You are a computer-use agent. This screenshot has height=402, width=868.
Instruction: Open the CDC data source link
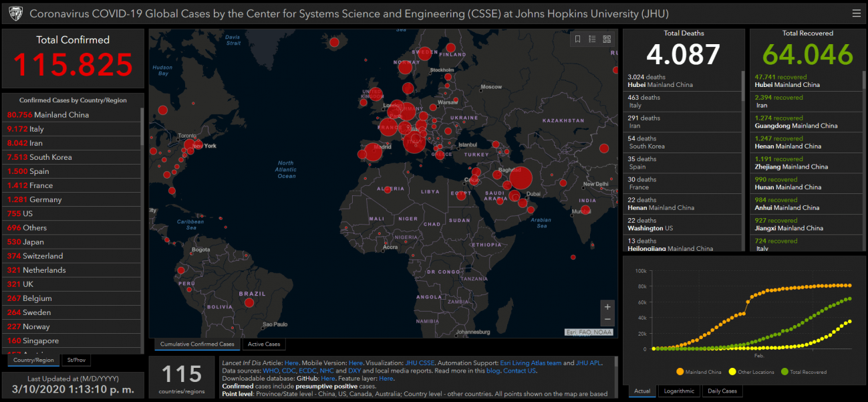pos(289,371)
